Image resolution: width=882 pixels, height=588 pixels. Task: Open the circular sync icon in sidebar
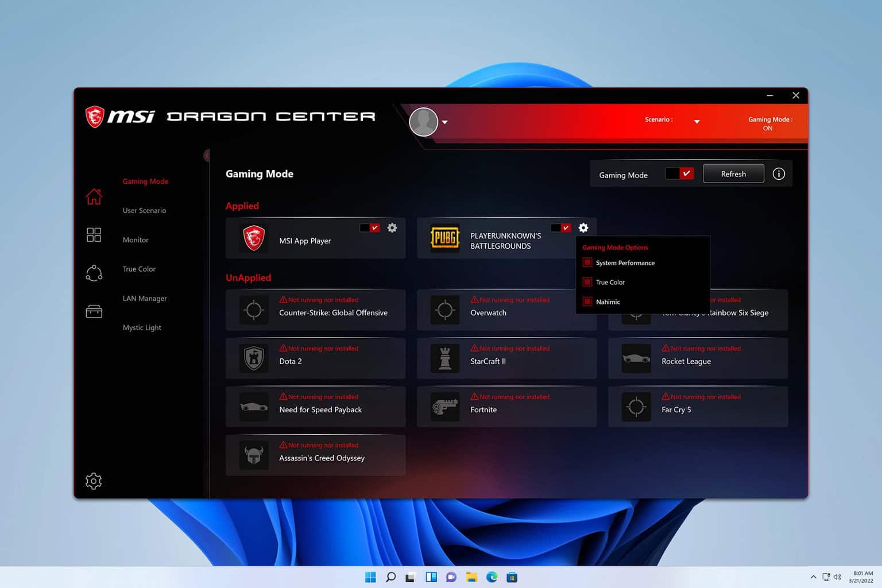pos(94,273)
